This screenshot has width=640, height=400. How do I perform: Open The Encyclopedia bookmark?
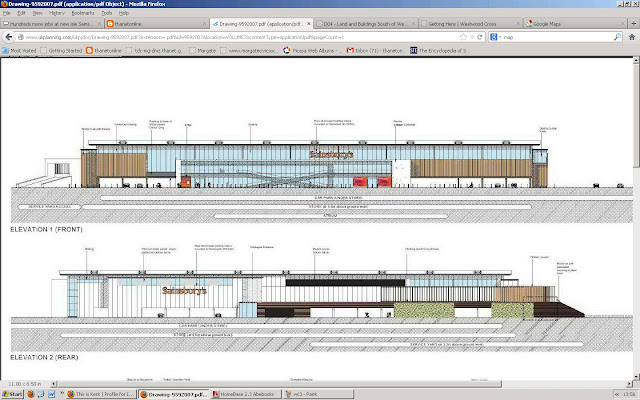[440, 50]
